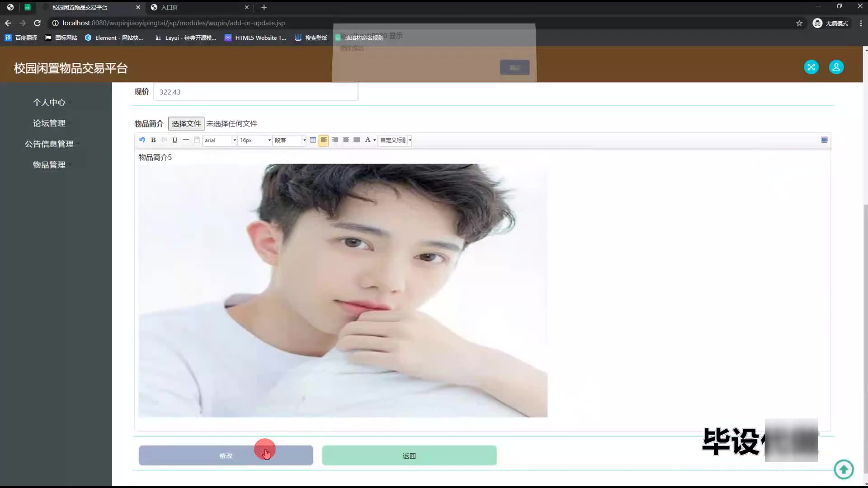The width and height of the screenshot is (868, 488).
Task: Click the insert table icon
Action: click(x=313, y=140)
